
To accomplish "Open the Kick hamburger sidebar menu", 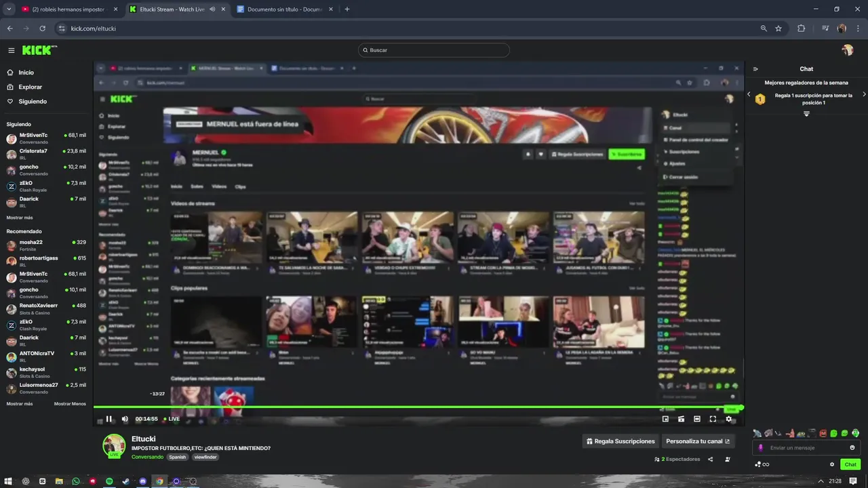I will pyautogui.click(x=11, y=50).
